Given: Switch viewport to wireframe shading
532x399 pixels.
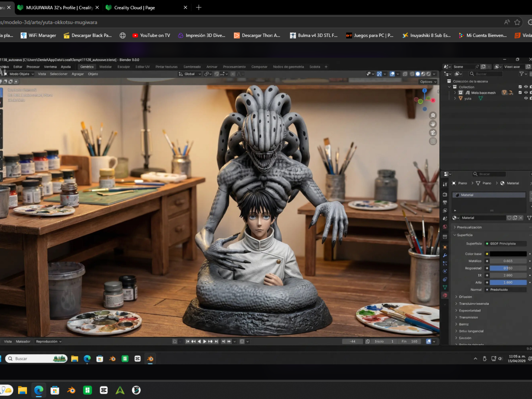Looking at the screenshot, I should pos(412,74).
